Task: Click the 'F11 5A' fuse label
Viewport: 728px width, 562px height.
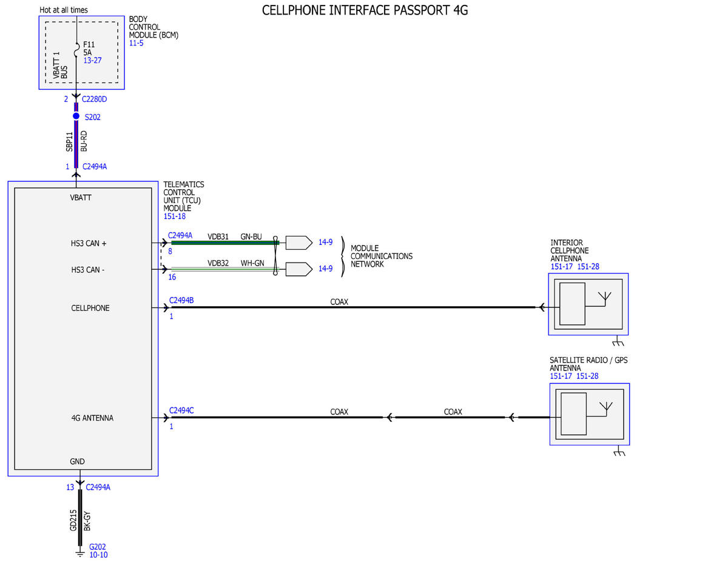Action: [x=89, y=48]
